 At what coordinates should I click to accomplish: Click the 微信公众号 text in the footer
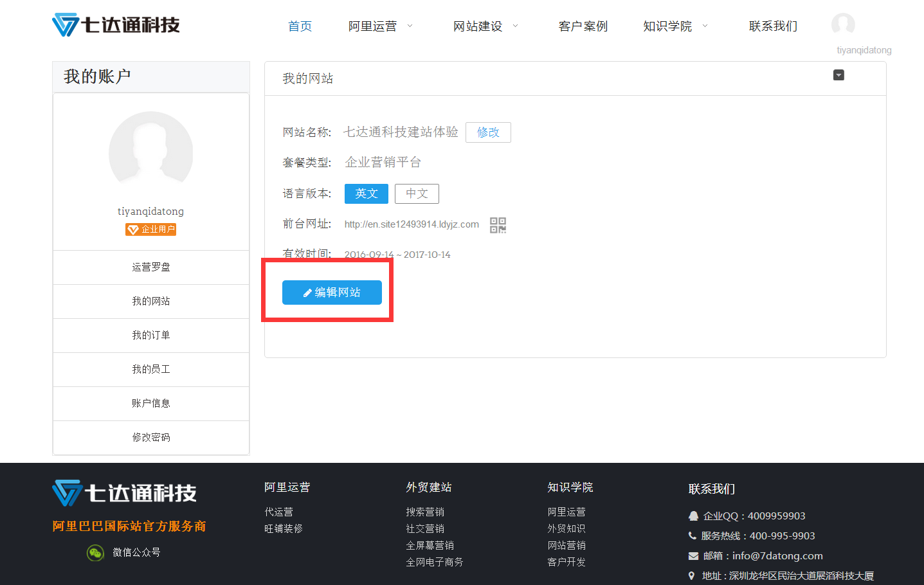(136, 553)
